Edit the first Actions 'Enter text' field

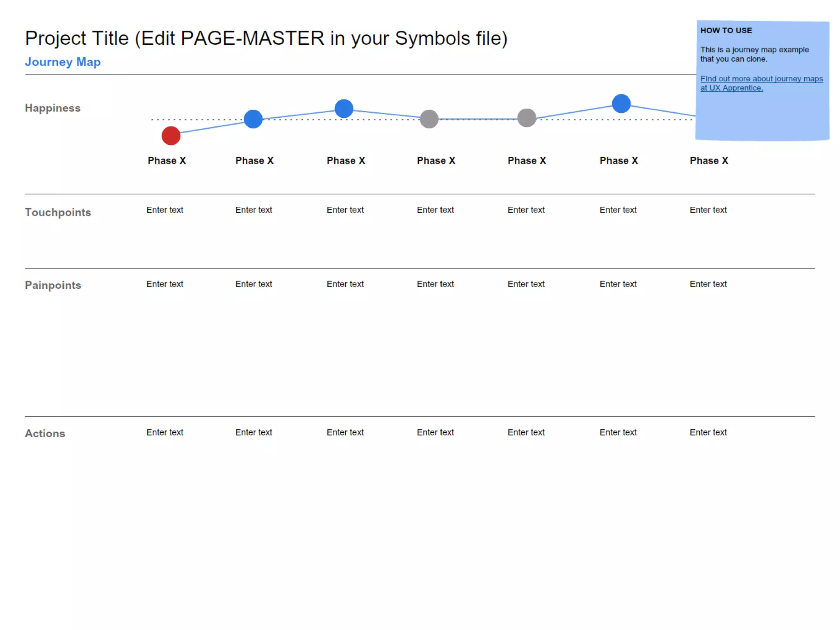(165, 432)
